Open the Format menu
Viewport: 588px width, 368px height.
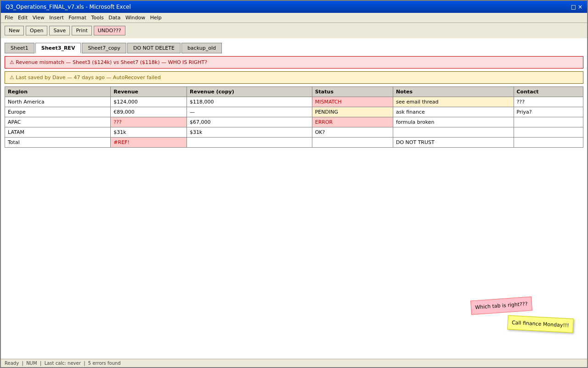[77, 18]
